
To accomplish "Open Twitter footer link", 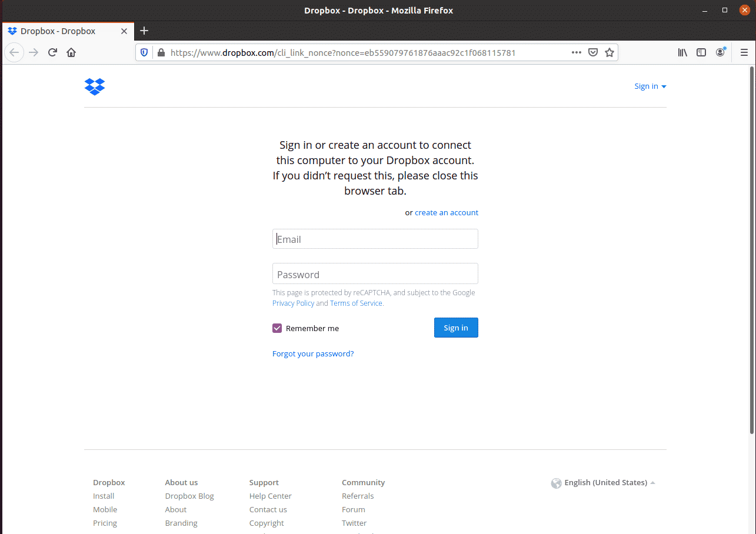I will [x=354, y=523].
